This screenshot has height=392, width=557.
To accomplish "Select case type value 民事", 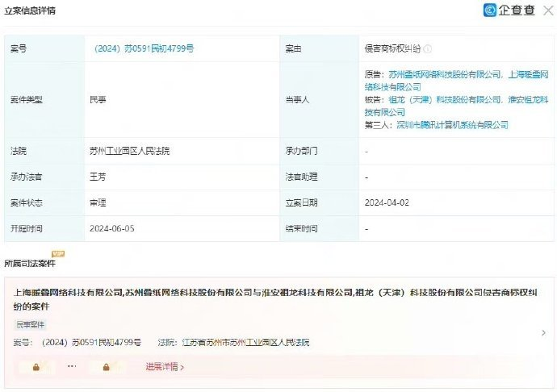I will coord(98,100).
